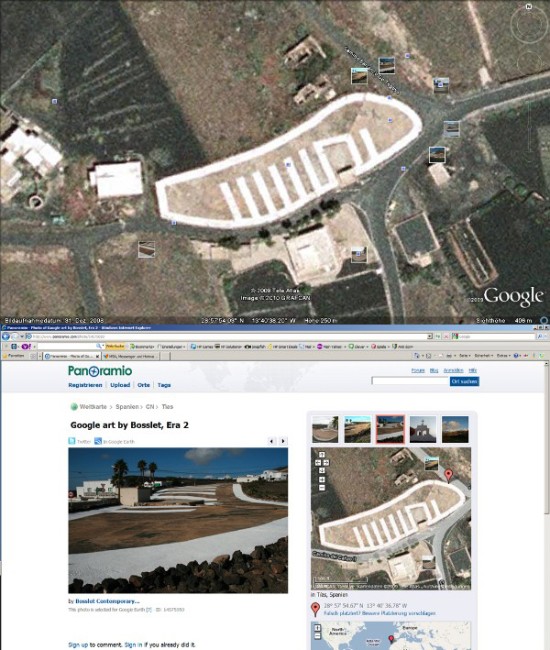Follow the Spanien breadcrumb link
Viewport: 550px width, 650px height.
pos(127,407)
